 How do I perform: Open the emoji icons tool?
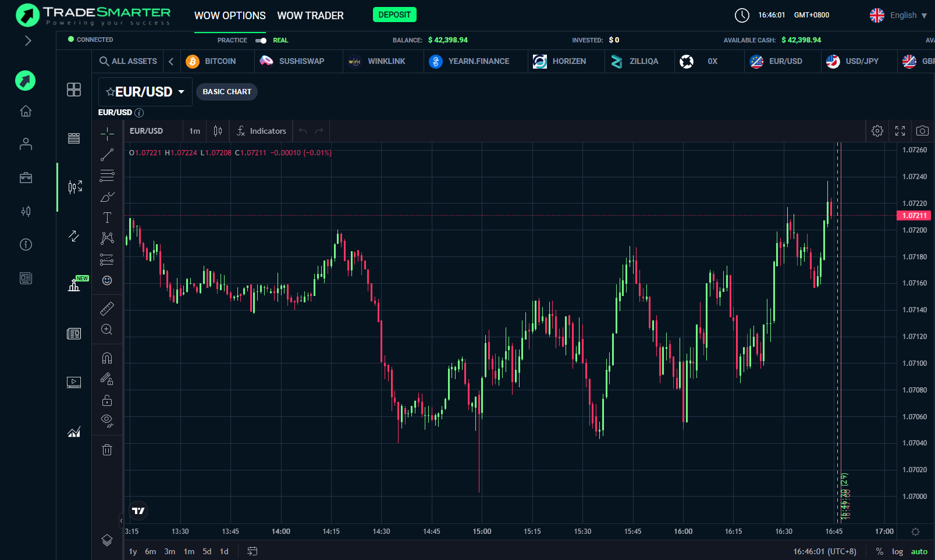pos(107,280)
